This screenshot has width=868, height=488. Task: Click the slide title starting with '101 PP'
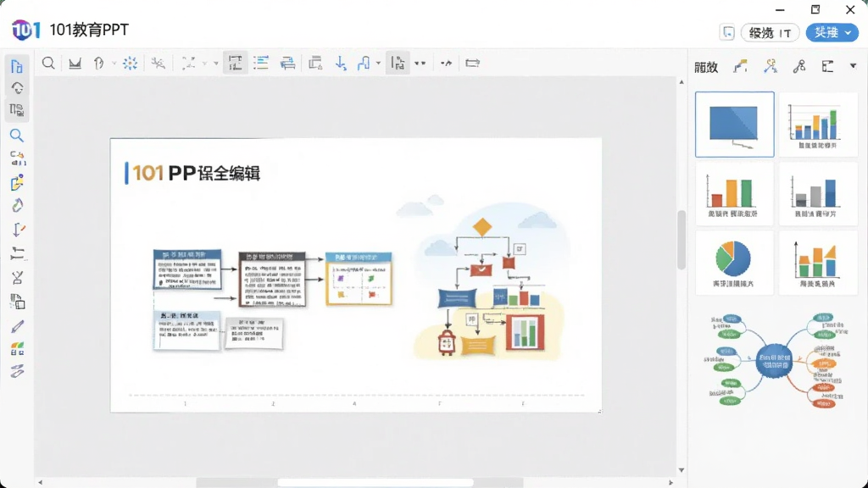[197, 173]
